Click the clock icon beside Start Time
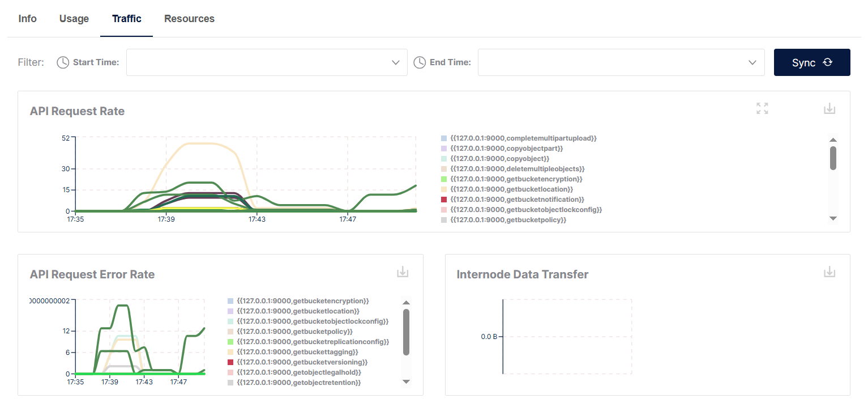This screenshot has width=868, height=411. [x=63, y=62]
